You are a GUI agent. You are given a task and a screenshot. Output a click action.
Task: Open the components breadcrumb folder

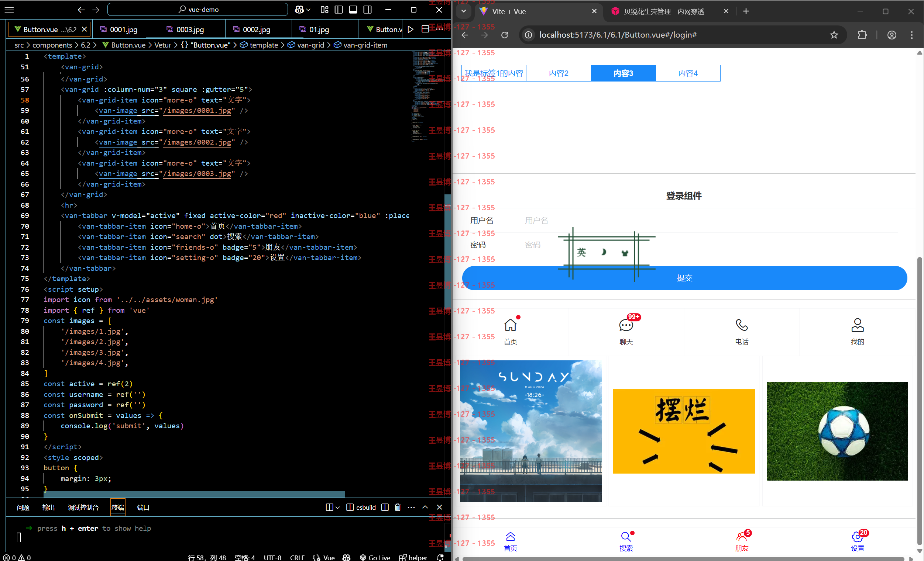pyautogui.click(x=52, y=45)
